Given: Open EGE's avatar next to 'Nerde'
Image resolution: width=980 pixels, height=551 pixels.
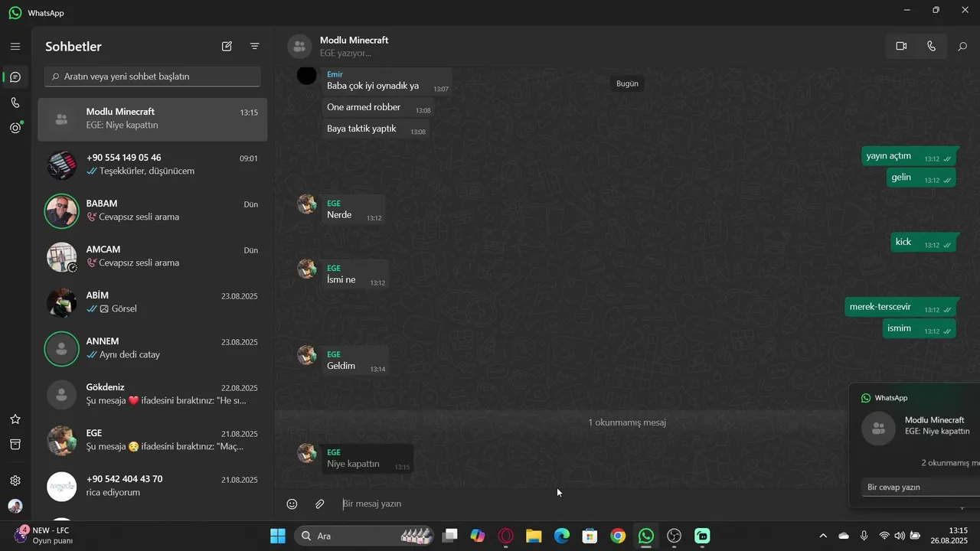Looking at the screenshot, I should click(x=307, y=204).
